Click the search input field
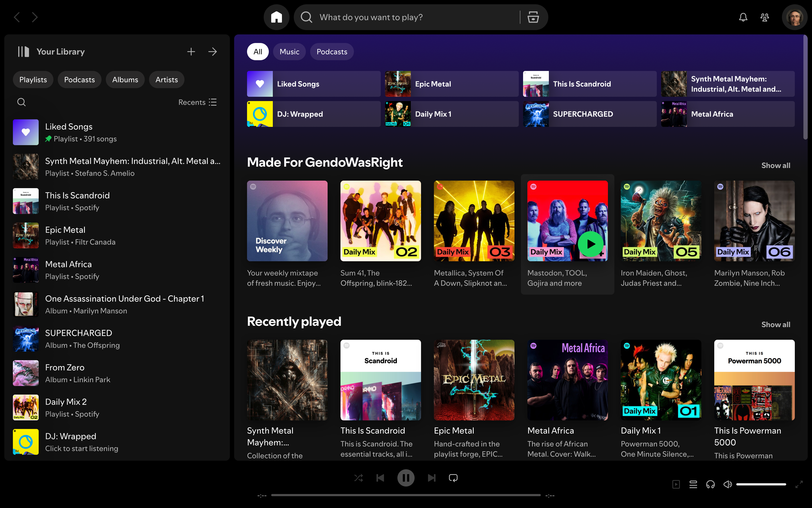 [x=416, y=17]
